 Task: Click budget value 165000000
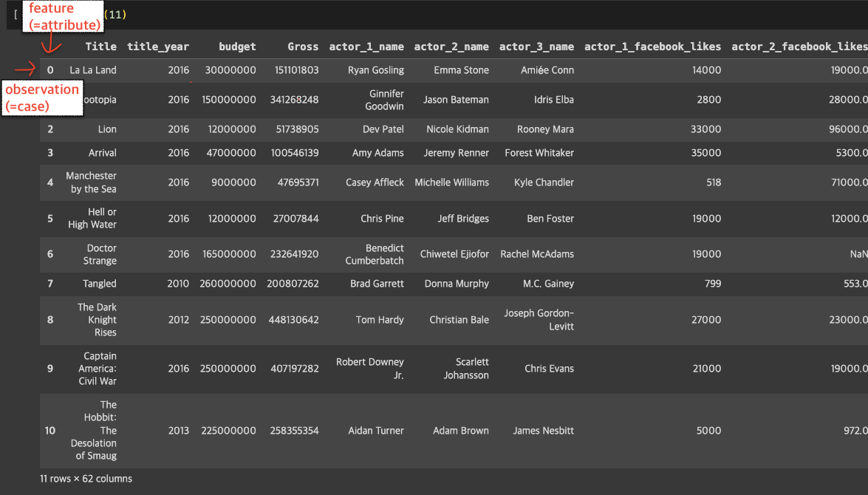click(x=229, y=254)
